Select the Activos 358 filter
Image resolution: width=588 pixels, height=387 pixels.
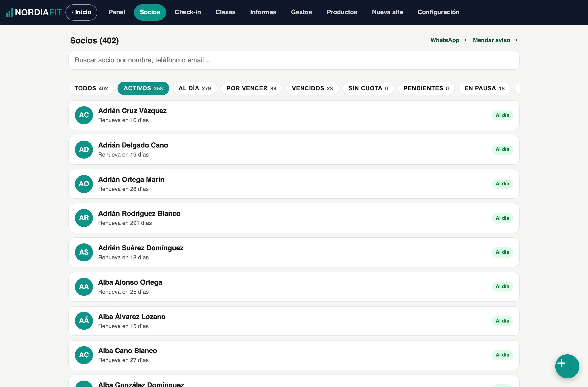click(x=143, y=88)
